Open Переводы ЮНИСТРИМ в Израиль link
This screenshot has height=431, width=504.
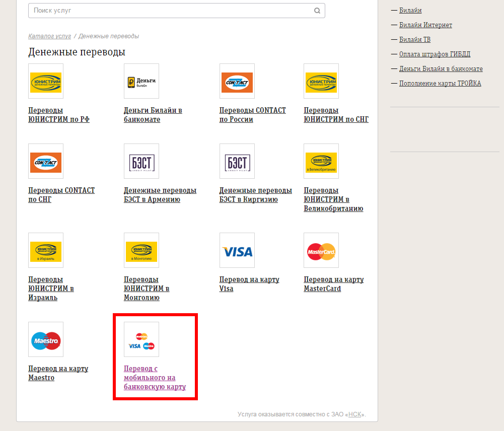(x=51, y=289)
